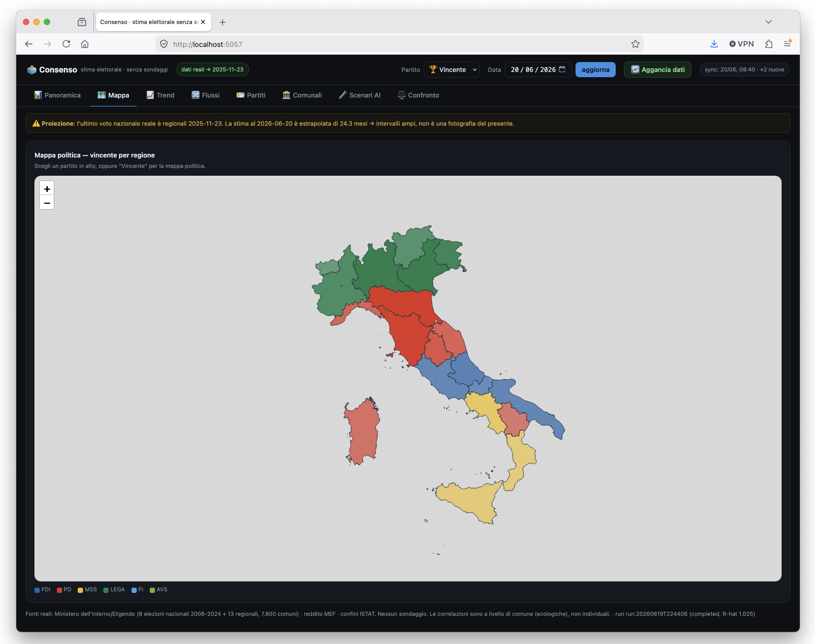
Task: Click the Proiezione warning triangle icon
Action: coord(36,124)
